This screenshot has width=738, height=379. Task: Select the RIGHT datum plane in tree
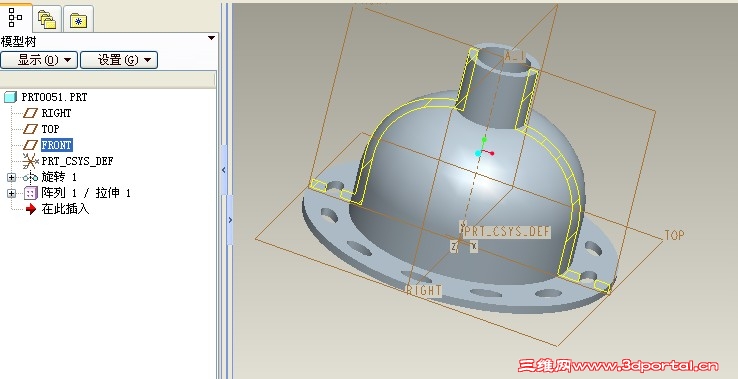[56, 113]
